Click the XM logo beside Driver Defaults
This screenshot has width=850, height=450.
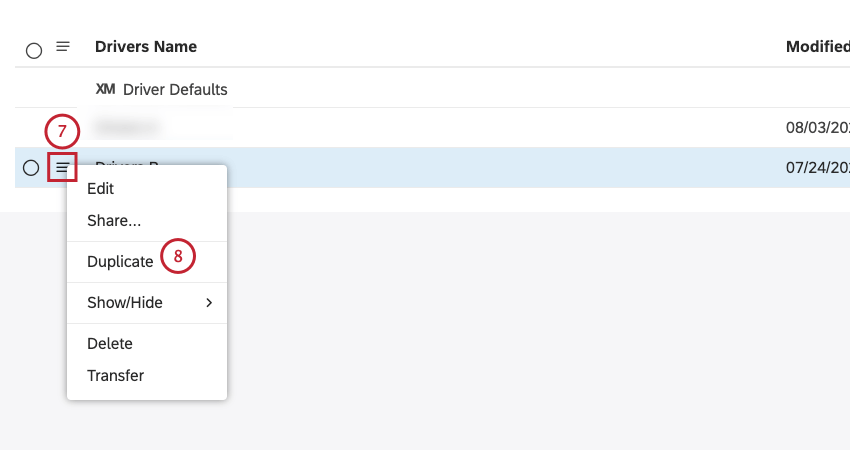[105, 89]
